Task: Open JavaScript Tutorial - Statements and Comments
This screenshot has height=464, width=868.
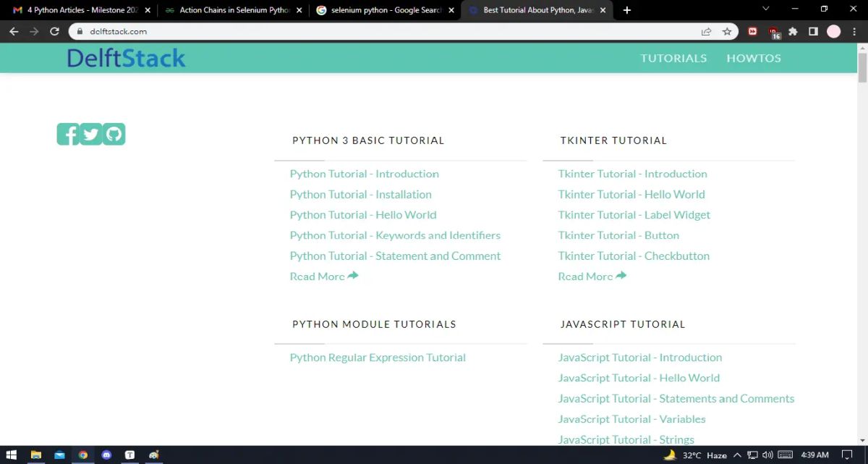Action: coord(676,398)
